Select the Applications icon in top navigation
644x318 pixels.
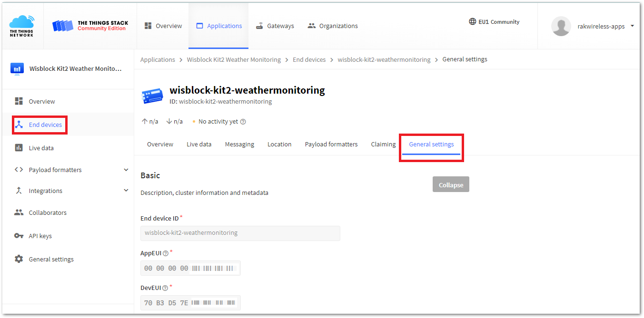click(x=218, y=26)
